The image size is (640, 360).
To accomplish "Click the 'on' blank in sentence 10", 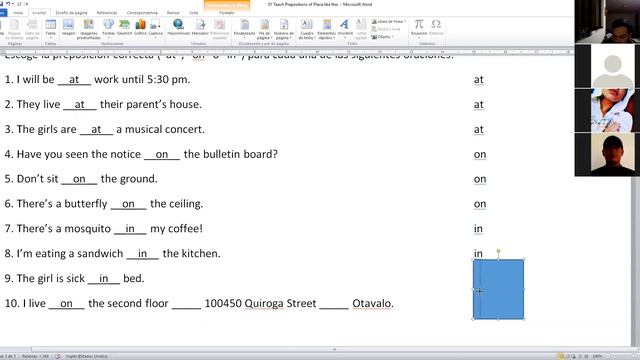I will 66,304.
